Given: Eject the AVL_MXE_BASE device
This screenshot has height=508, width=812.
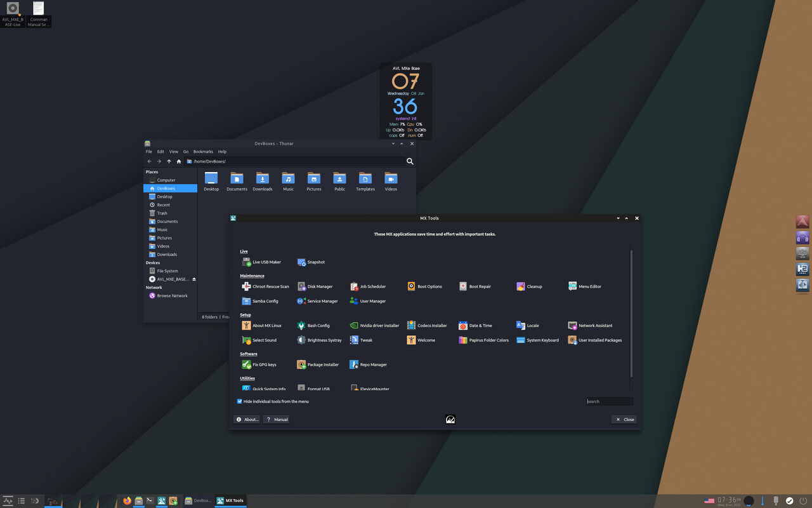Looking at the screenshot, I should (x=194, y=279).
